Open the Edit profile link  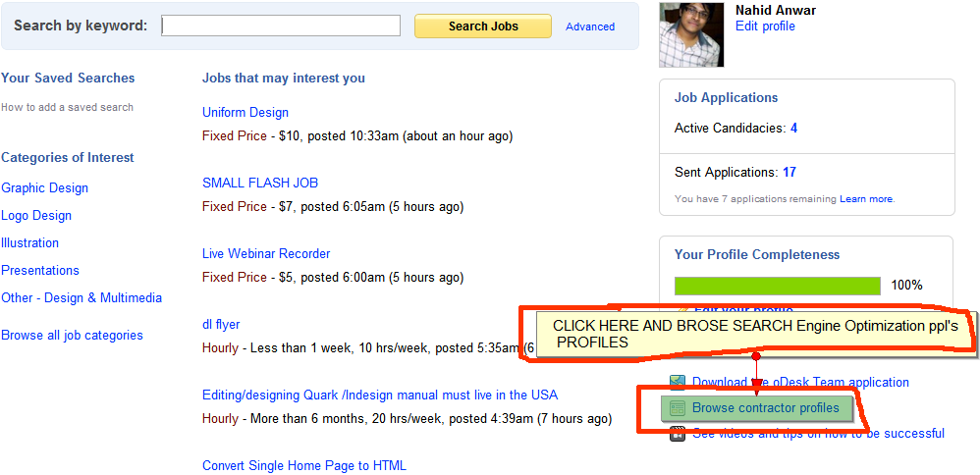[765, 26]
